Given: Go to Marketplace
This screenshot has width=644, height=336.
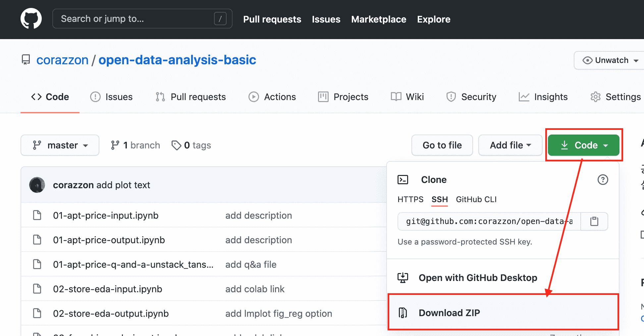Looking at the screenshot, I should click(x=379, y=19).
